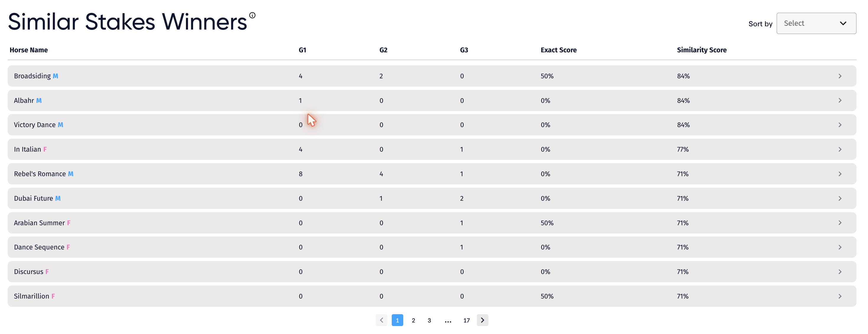Screen dimensions: 868x334
Task: Click the Exact Score column header
Action: coord(558,50)
